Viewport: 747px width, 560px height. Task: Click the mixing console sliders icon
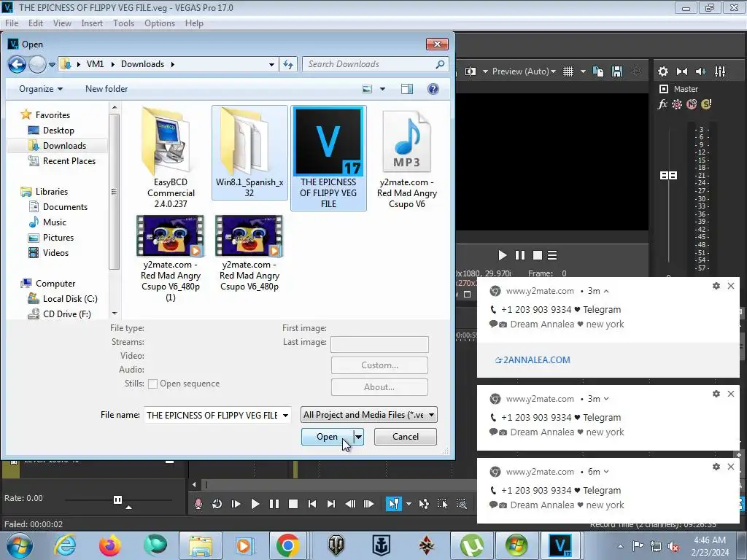pyautogui.click(x=720, y=71)
